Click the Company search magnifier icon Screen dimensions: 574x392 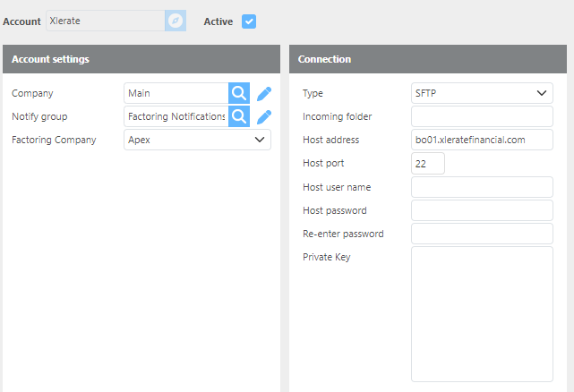click(239, 93)
